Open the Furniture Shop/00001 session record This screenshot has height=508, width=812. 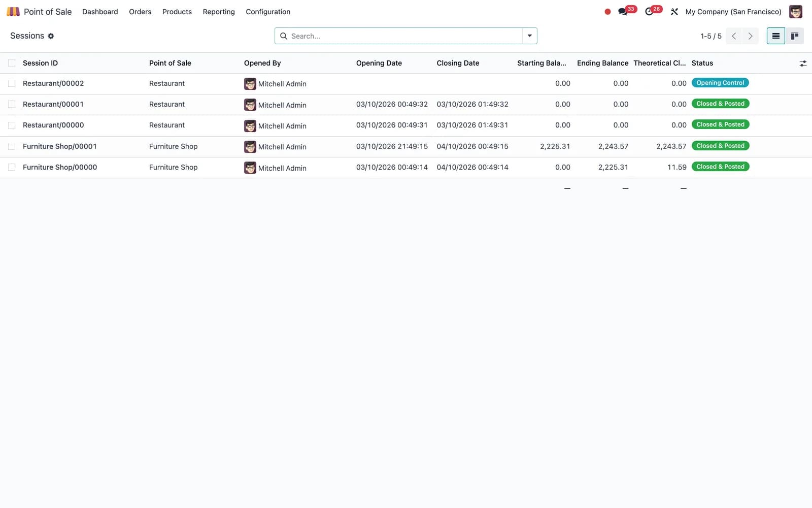click(60, 146)
